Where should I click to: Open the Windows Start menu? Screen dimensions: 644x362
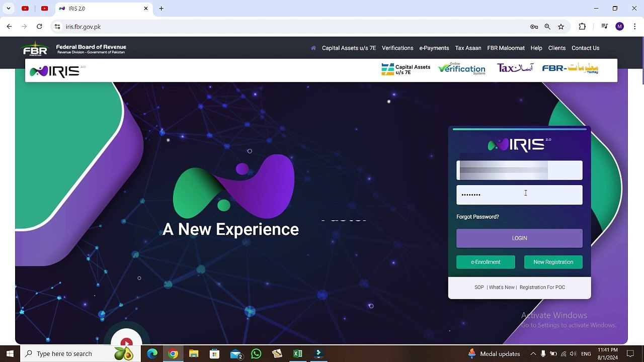click(x=10, y=354)
